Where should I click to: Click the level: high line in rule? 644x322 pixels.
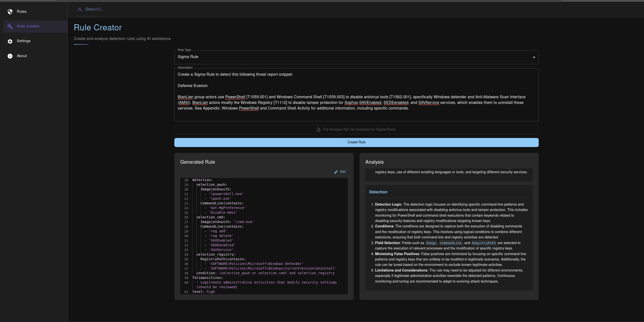(203, 291)
